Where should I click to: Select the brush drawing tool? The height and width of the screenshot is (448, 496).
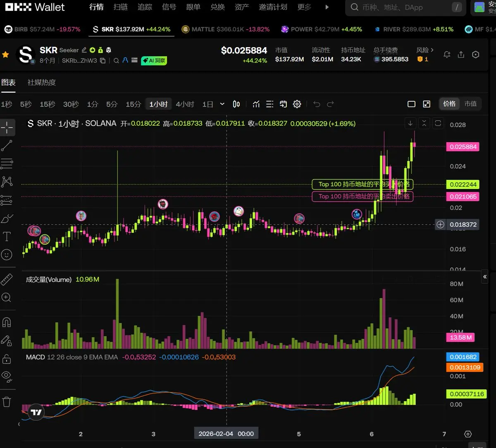coord(7,219)
